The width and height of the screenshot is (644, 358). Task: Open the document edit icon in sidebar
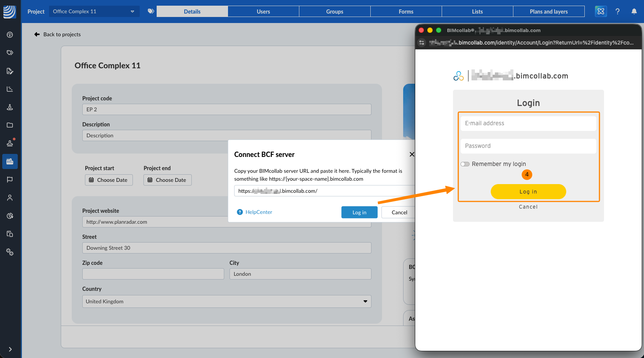[x=10, y=71]
